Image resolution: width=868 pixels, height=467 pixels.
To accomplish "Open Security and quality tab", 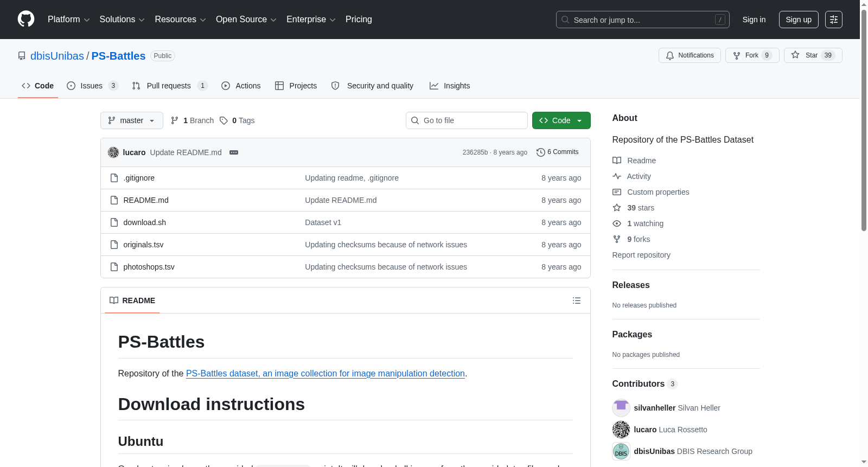I will point(372,86).
